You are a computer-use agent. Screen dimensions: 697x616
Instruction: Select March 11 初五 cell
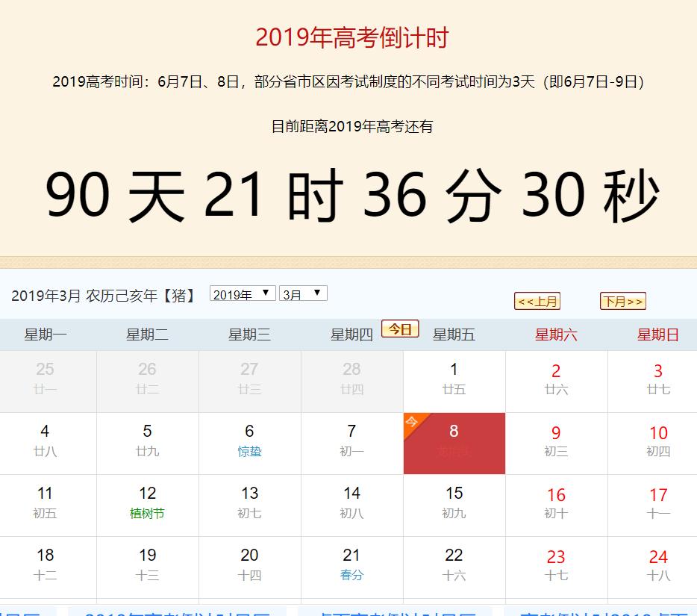point(48,505)
